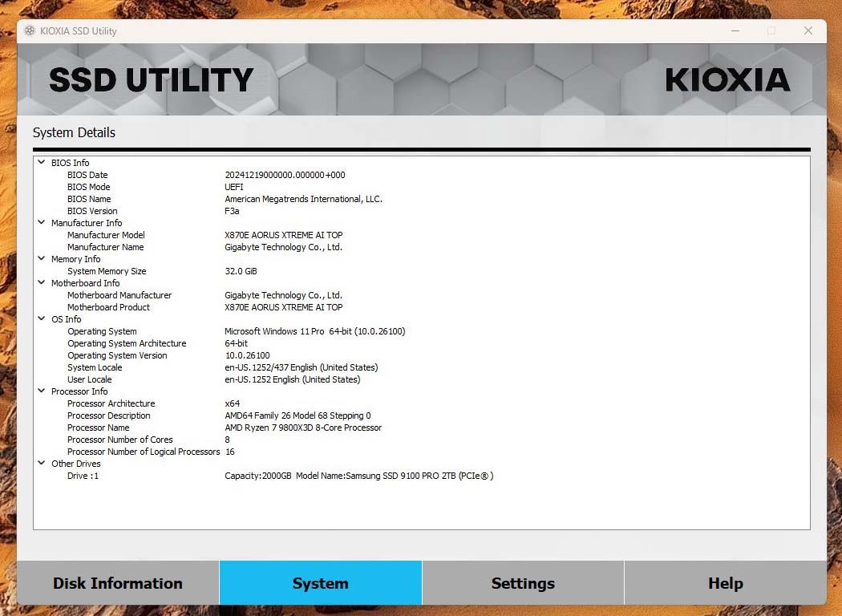The height and width of the screenshot is (616, 842).
Task: Click the 'System Details' heading
Action: tap(74, 132)
